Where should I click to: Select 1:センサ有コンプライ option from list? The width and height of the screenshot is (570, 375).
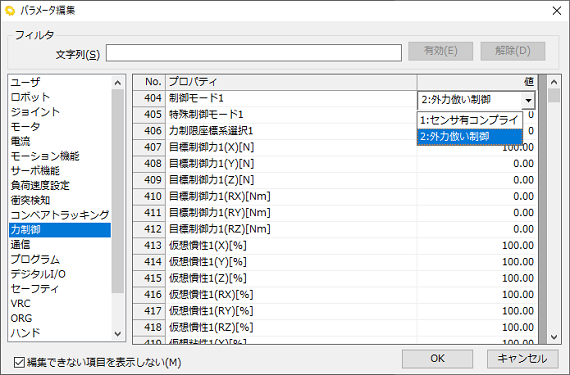(x=469, y=120)
